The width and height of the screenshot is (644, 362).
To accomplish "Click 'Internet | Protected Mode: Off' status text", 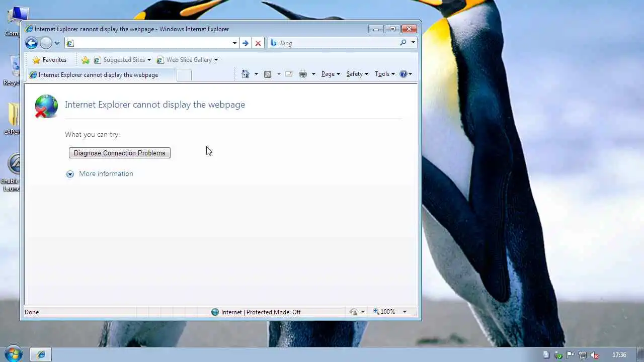I will [261, 312].
